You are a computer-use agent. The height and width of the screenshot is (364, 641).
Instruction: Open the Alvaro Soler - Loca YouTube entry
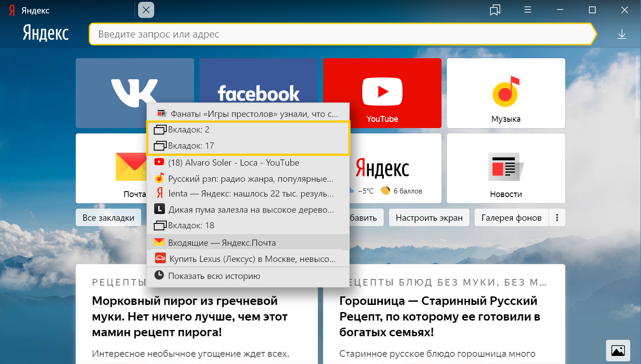pos(248,163)
